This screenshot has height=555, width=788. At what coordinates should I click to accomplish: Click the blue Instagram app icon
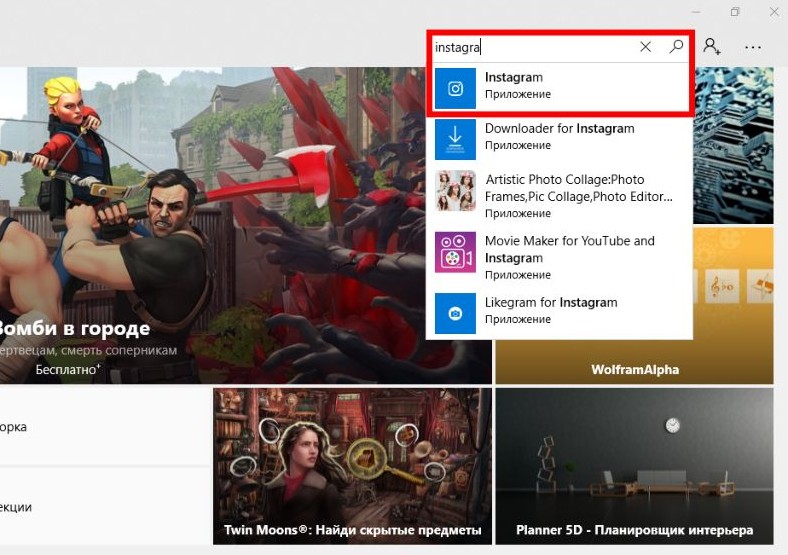[x=455, y=88]
